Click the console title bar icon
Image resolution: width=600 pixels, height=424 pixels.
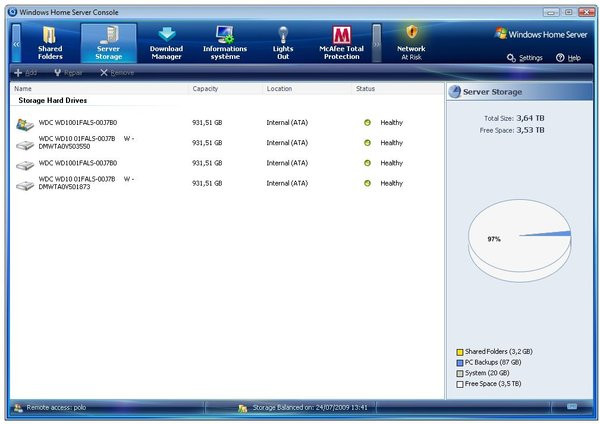pyautogui.click(x=13, y=12)
